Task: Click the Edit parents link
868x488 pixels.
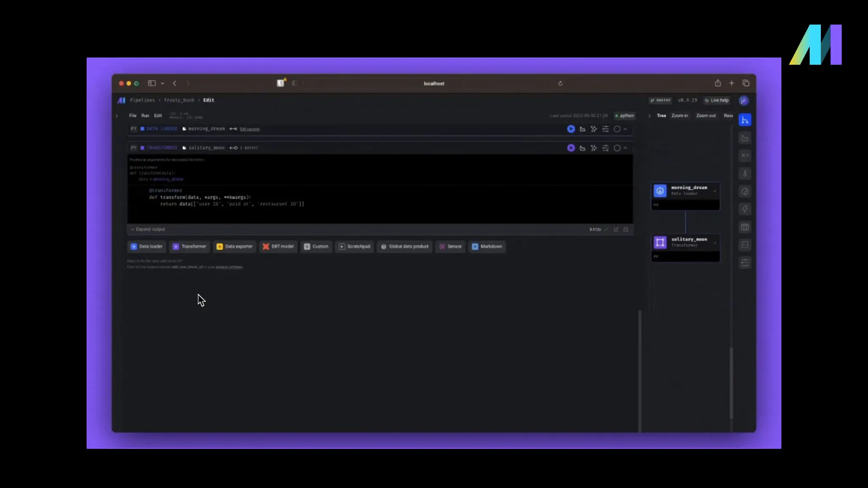Action: point(250,129)
